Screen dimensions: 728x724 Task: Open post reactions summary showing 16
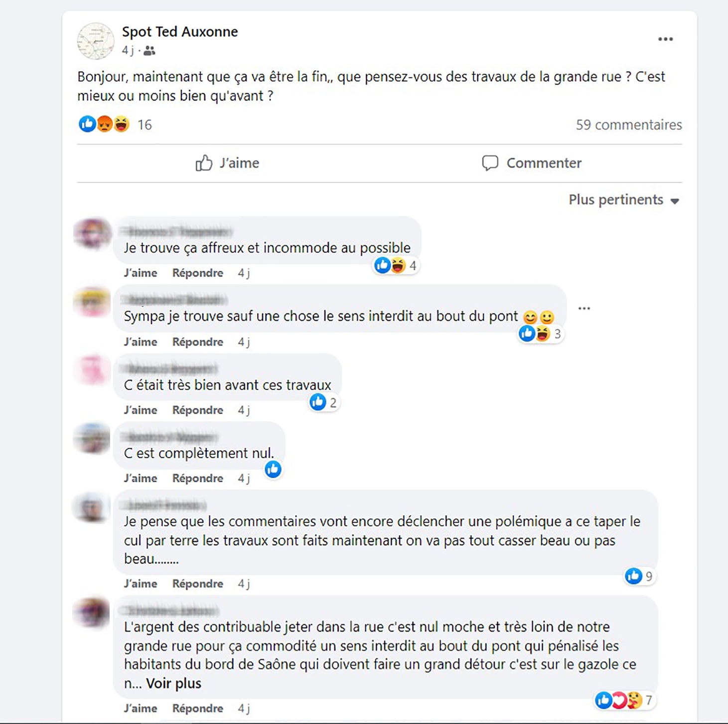(x=145, y=125)
